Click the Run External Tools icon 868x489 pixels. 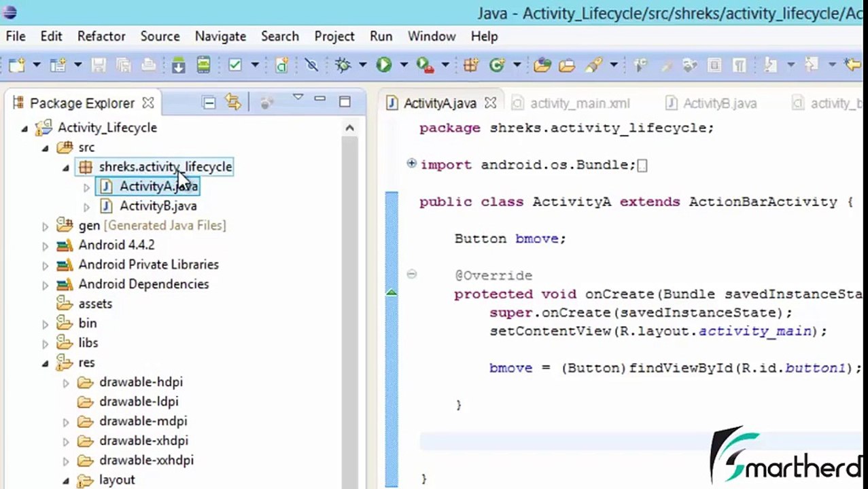pyautogui.click(x=426, y=65)
